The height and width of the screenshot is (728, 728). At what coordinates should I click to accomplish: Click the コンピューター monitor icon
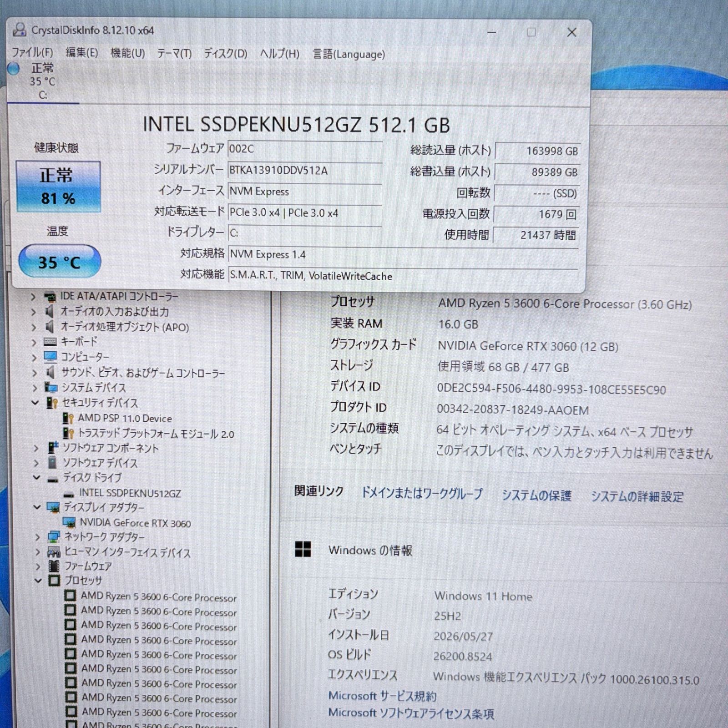pyautogui.click(x=51, y=357)
